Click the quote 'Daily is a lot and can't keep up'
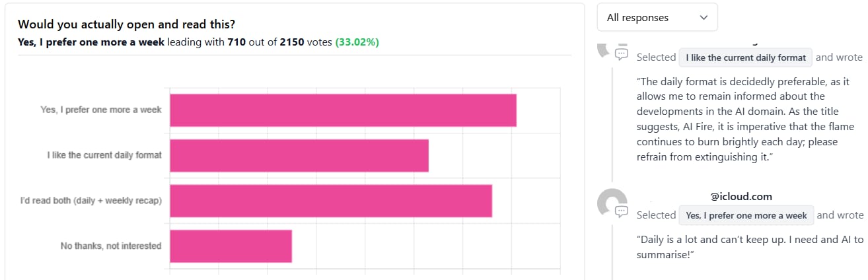Image resolution: width=868 pixels, height=280 pixels. point(750,247)
